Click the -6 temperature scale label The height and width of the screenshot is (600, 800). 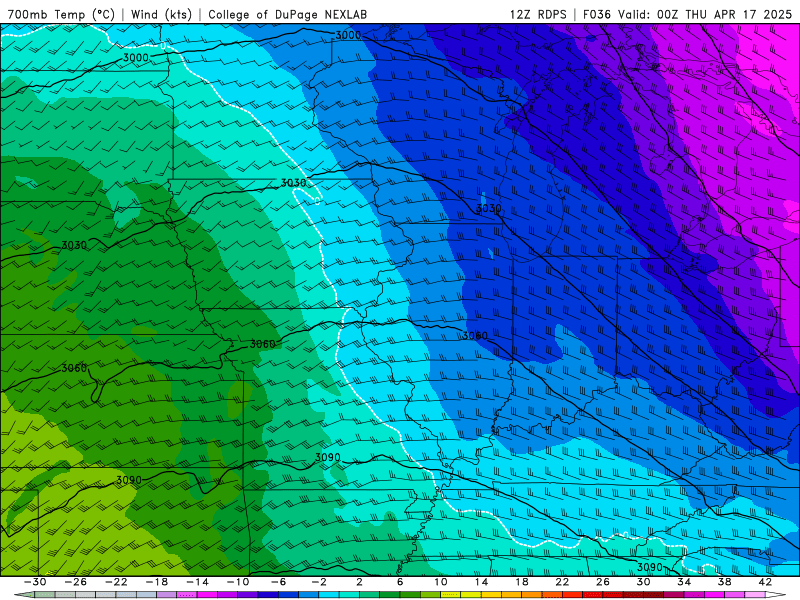278,582
